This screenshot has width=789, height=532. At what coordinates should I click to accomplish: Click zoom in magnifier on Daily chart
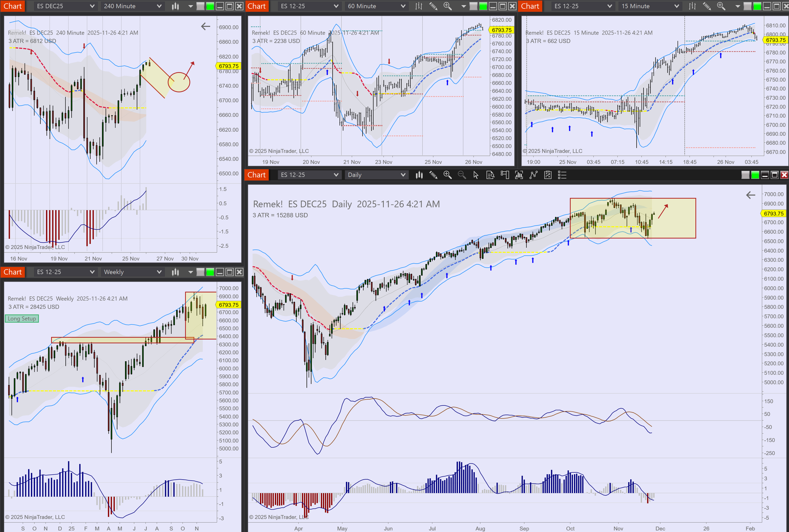point(447,175)
